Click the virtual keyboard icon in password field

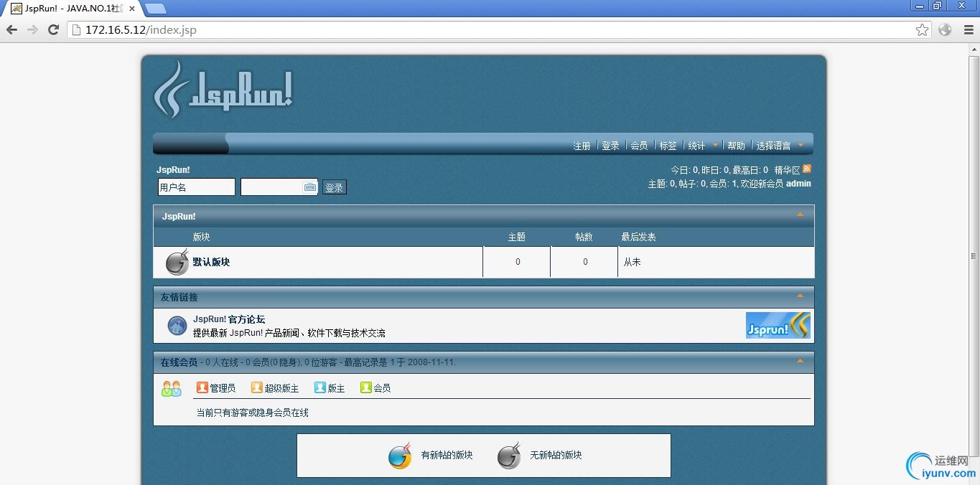click(x=309, y=187)
